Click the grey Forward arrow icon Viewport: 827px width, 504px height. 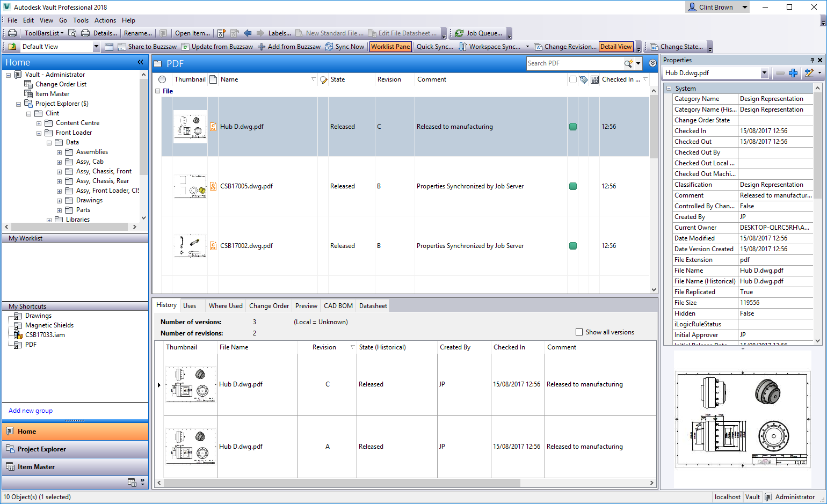(x=260, y=33)
